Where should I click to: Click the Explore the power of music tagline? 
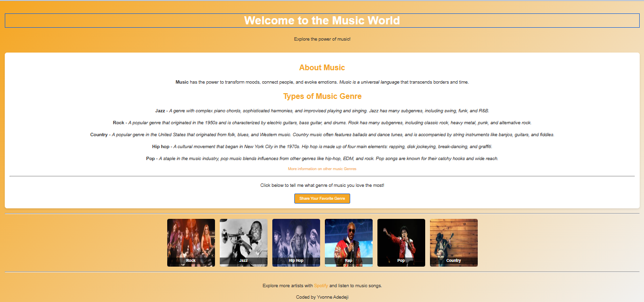(322, 39)
